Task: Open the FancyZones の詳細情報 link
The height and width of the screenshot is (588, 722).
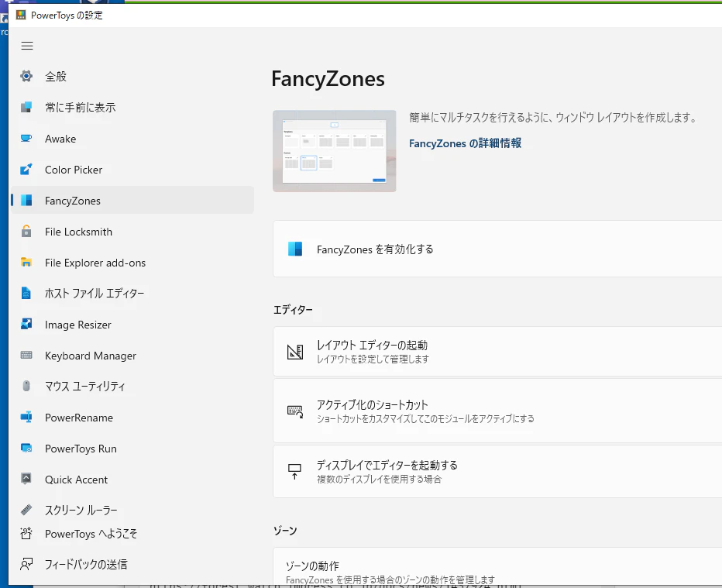Action: pyautogui.click(x=465, y=143)
